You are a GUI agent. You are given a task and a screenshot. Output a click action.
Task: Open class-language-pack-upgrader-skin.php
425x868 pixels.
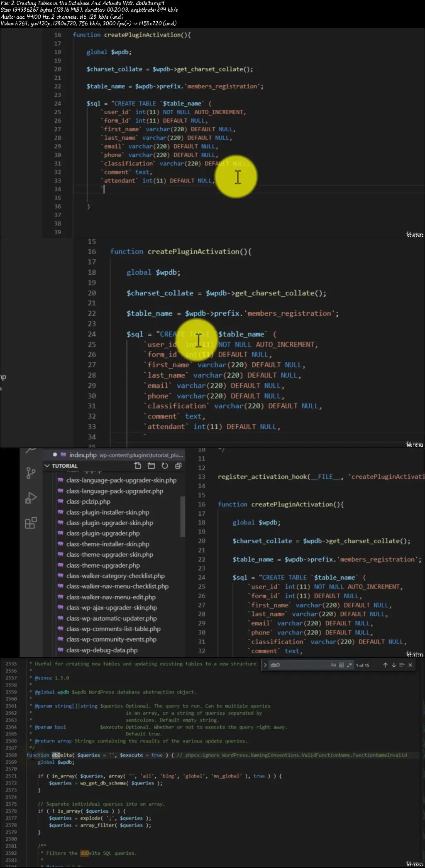click(121, 480)
